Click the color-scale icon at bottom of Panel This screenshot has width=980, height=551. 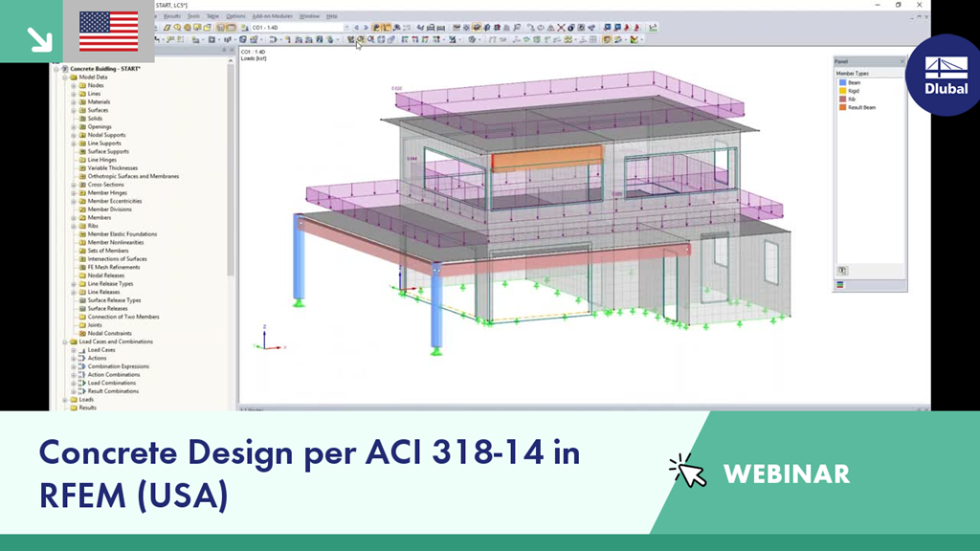tap(840, 285)
